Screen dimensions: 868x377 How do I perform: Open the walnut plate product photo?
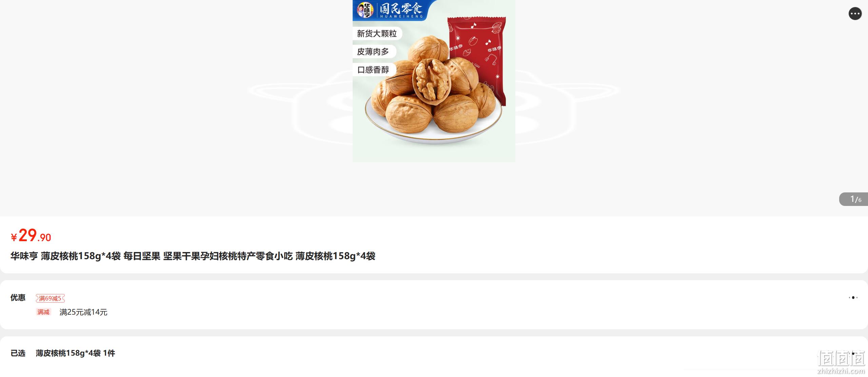434,81
